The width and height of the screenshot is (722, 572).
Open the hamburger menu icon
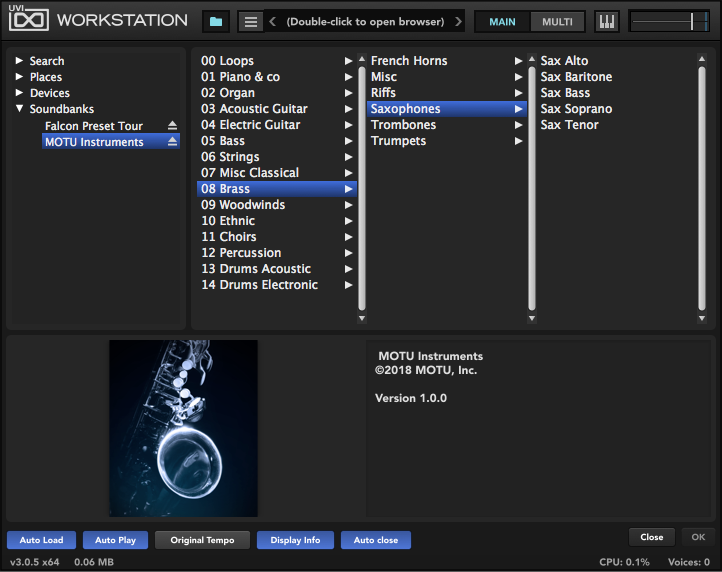click(250, 22)
